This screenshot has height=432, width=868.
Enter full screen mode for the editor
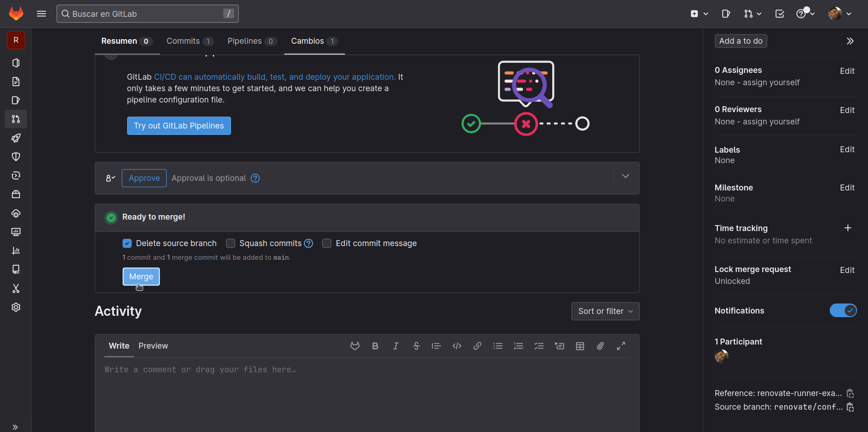[621, 346]
